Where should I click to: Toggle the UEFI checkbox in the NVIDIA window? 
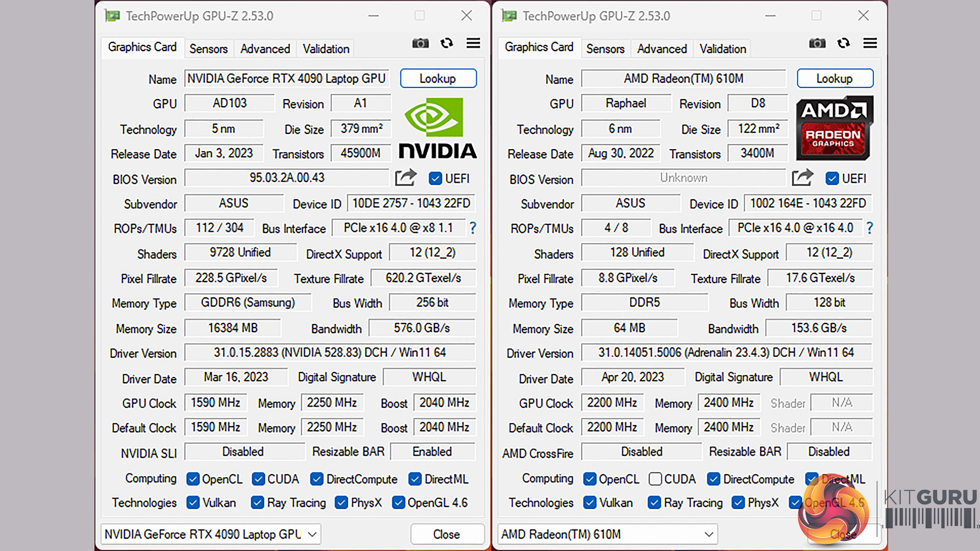click(x=435, y=179)
